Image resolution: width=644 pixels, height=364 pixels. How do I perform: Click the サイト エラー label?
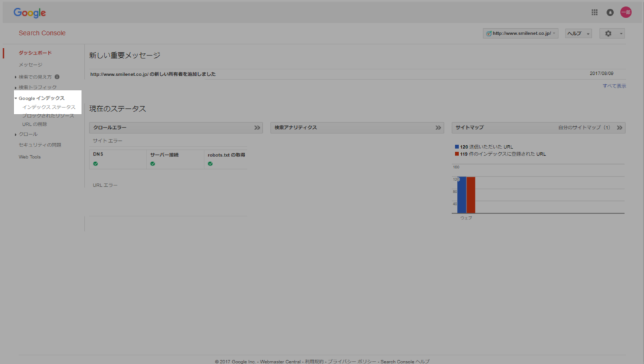pyautogui.click(x=108, y=141)
